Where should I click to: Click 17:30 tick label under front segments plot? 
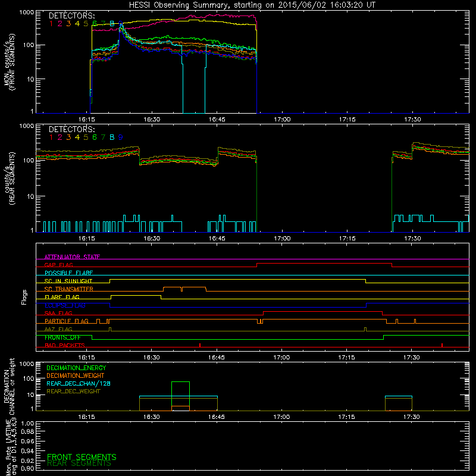[412, 120]
